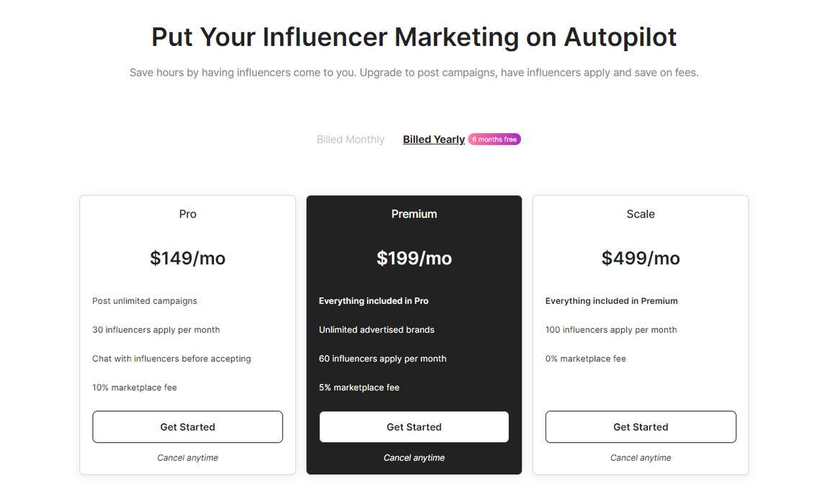Select the Scale plan title

pos(641,214)
